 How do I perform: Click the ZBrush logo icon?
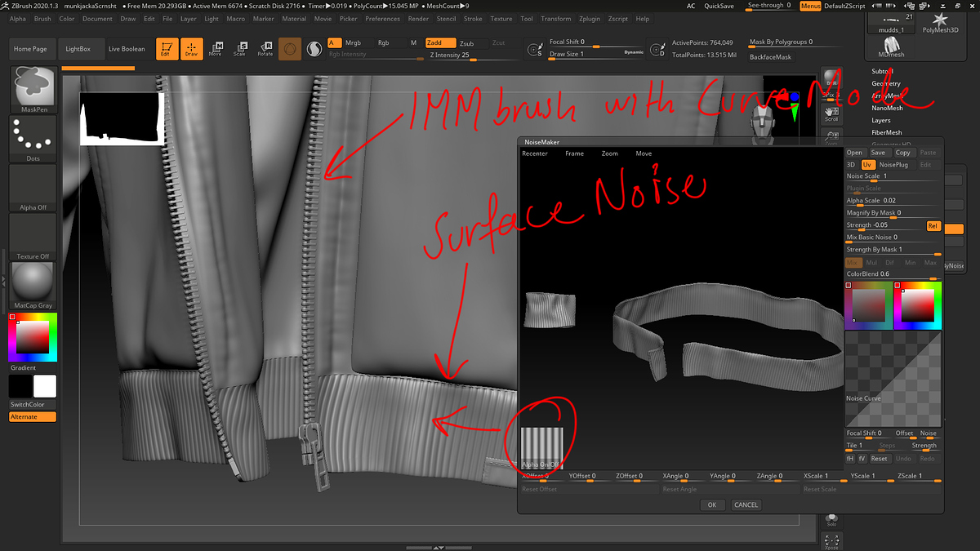pos(4,5)
